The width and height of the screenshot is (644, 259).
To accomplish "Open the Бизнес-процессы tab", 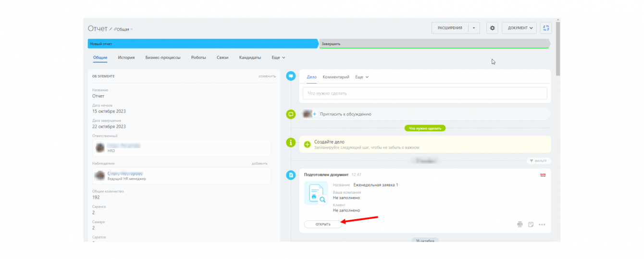I will tap(163, 58).
